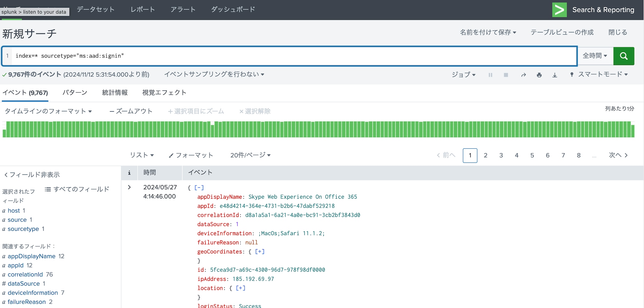Click the ipAddress value 185.192.69.97
Image resolution: width=644 pixels, height=308 pixels.
253,279
